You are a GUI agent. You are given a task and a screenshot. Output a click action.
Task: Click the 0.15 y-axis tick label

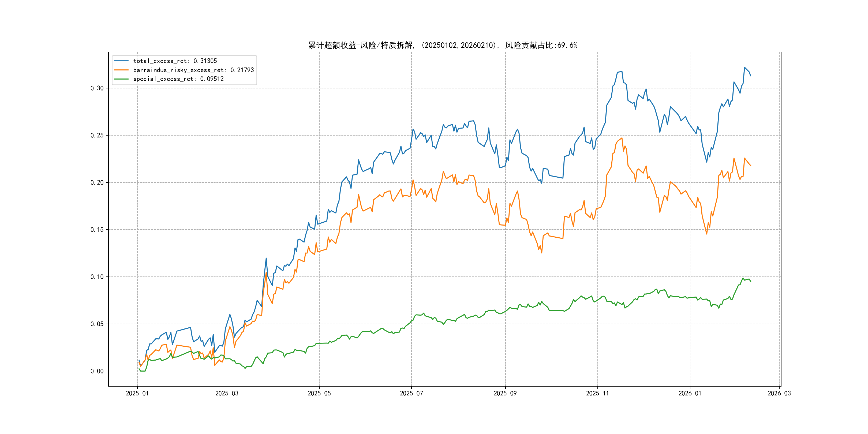(97, 230)
